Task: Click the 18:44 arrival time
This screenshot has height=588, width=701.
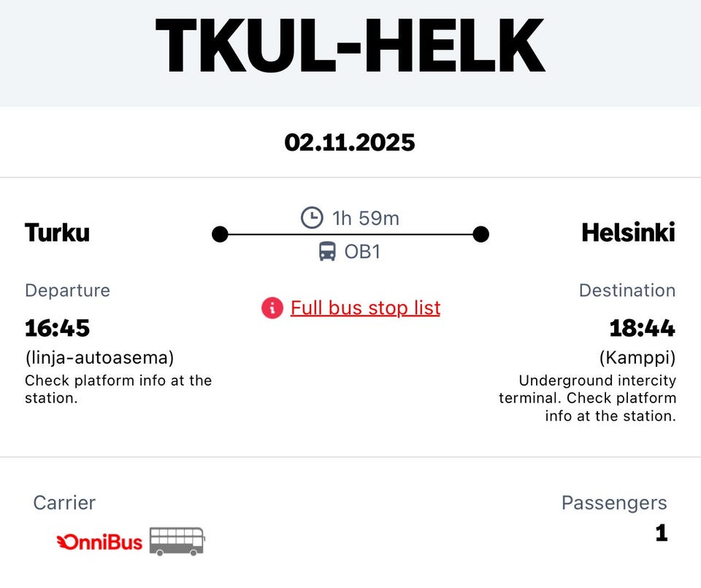Action: click(x=643, y=329)
